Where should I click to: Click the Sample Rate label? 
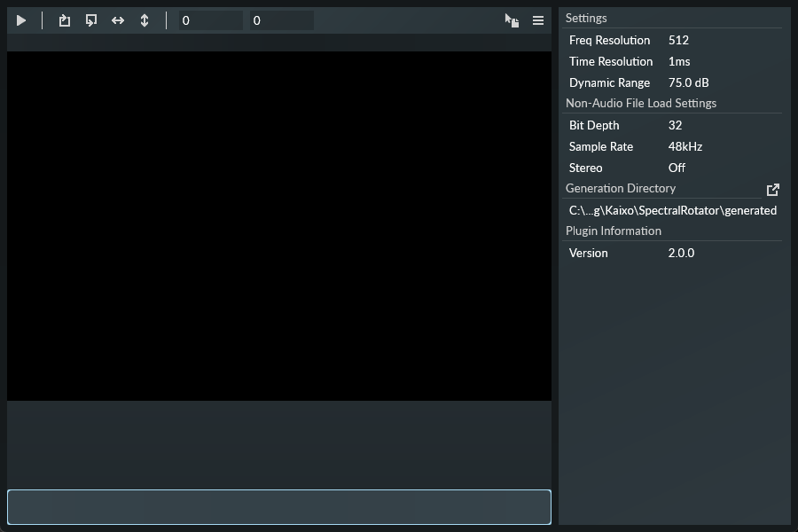click(x=601, y=146)
